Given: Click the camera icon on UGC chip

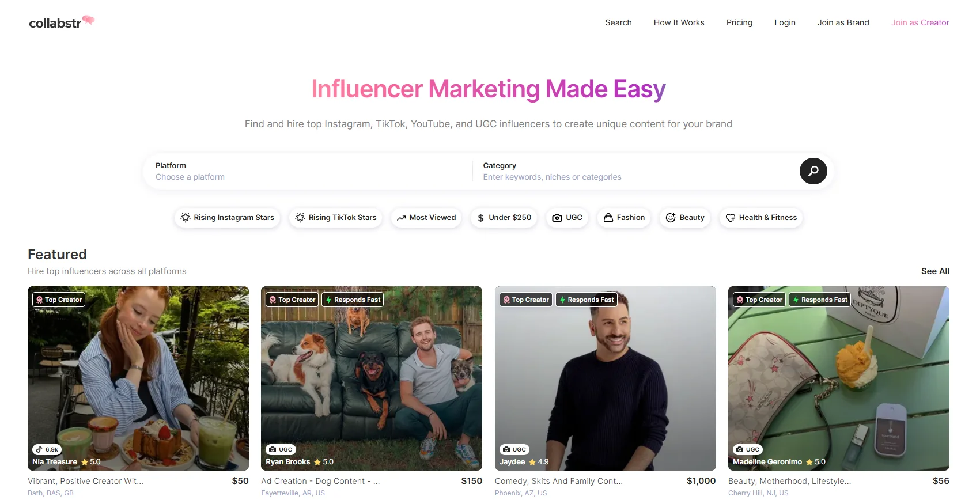Looking at the screenshot, I should (557, 218).
